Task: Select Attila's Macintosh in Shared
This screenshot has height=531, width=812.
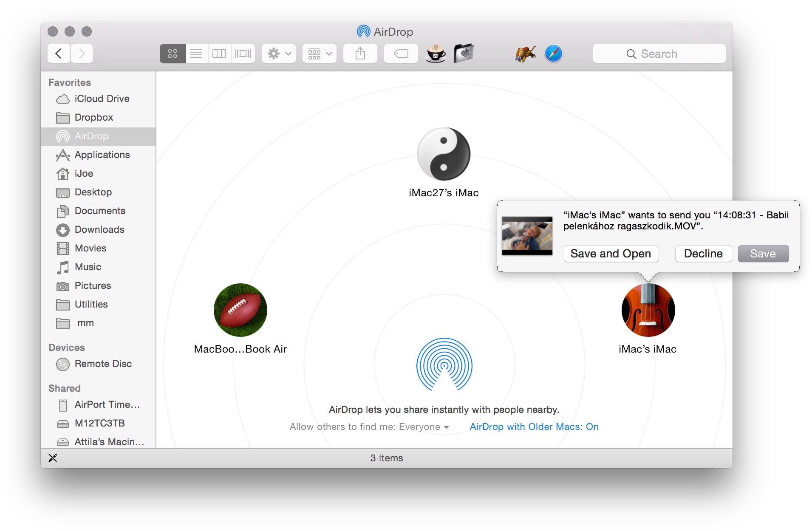Action: click(98, 441)
